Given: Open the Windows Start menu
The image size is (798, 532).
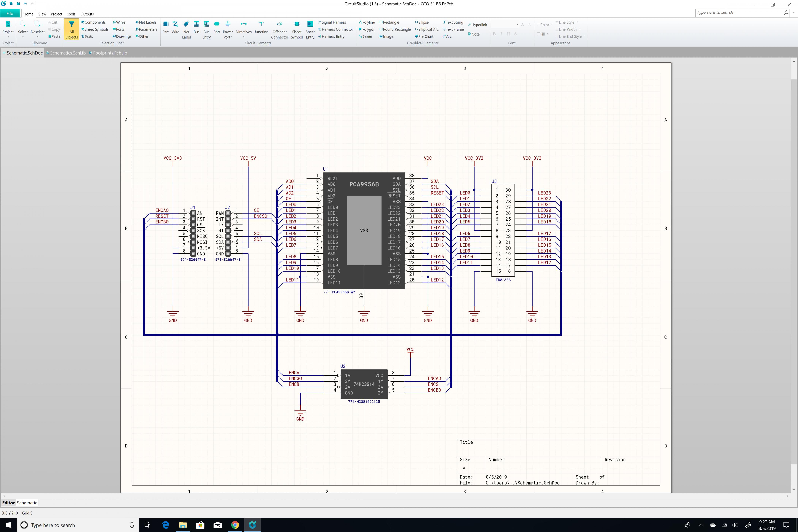Looking at the screenshot, I should click(9, 525).
